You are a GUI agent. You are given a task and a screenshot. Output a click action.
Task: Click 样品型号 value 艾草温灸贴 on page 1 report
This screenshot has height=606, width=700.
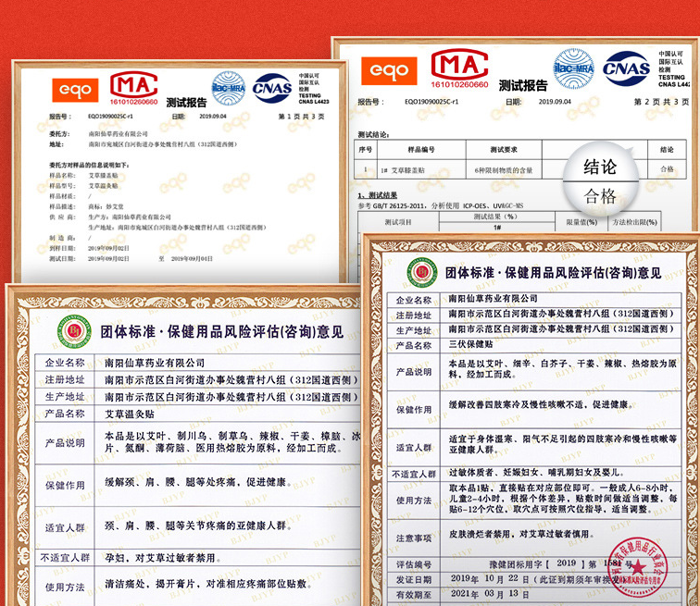[x=103, y=186]
